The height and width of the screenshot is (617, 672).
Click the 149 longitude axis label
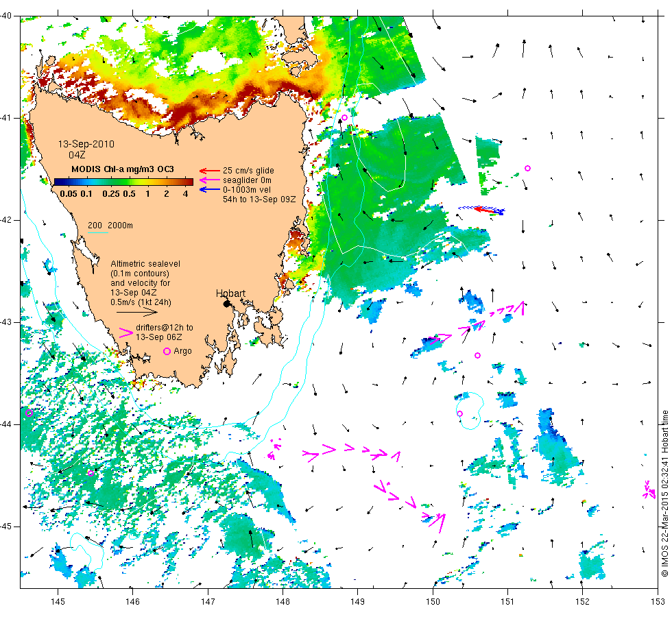point(357,602)
